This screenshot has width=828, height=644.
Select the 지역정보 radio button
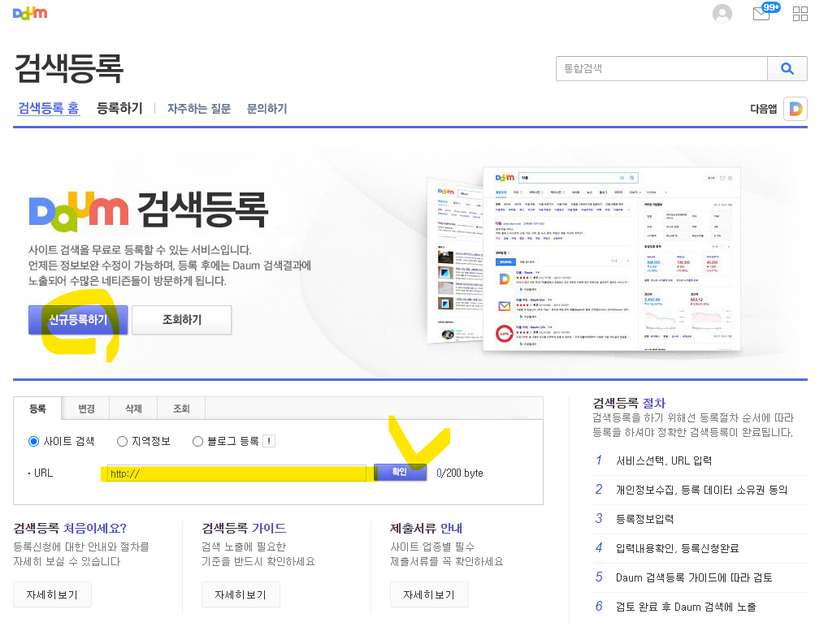click(121, 441)
